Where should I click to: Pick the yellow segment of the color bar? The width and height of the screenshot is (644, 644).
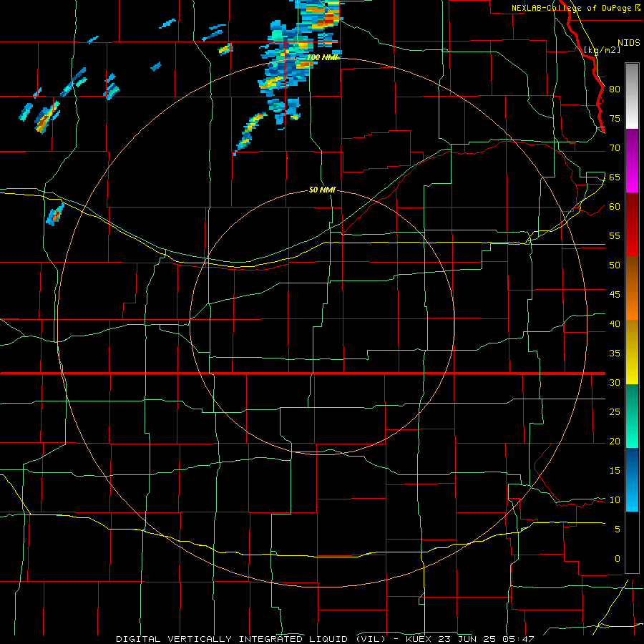pyautogui.click(x=632, y=352)
